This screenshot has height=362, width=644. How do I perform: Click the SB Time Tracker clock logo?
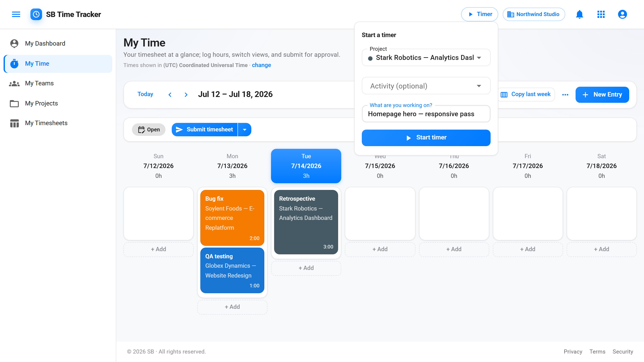click(36, 14)
